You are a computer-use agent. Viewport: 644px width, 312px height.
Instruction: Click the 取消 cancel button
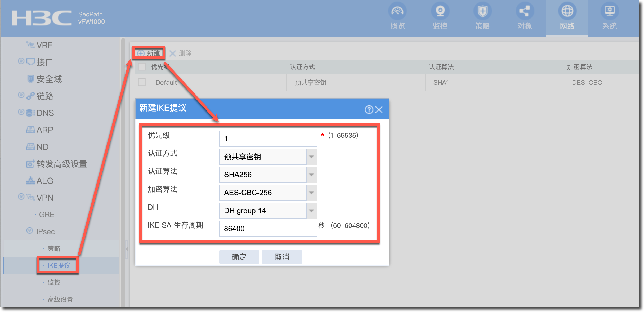282,257
